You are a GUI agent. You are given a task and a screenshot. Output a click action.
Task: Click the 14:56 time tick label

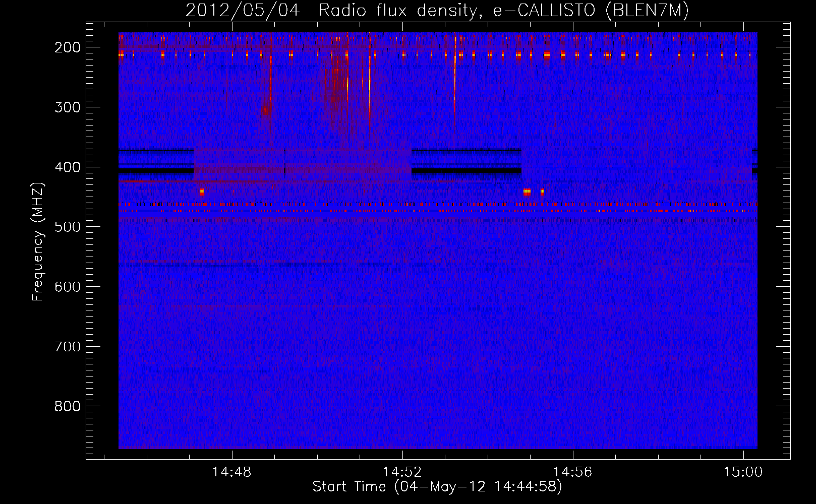[x=573, y=472]
